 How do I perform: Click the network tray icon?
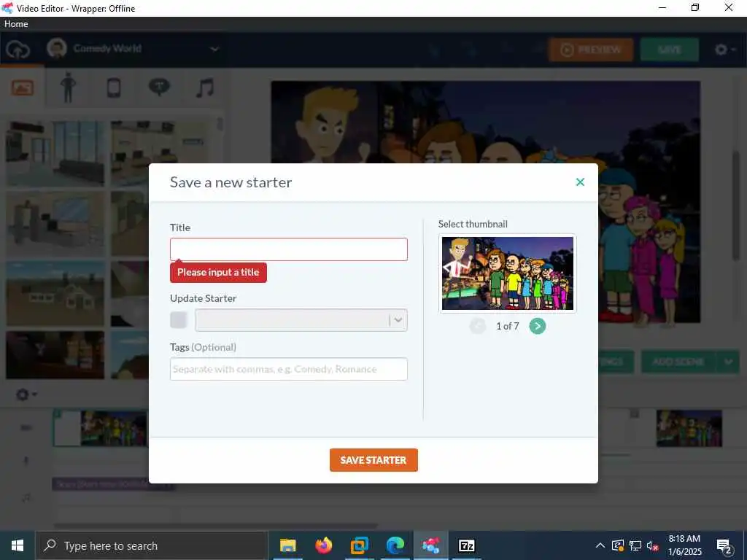pyautogui.click(x=635, y=545)
